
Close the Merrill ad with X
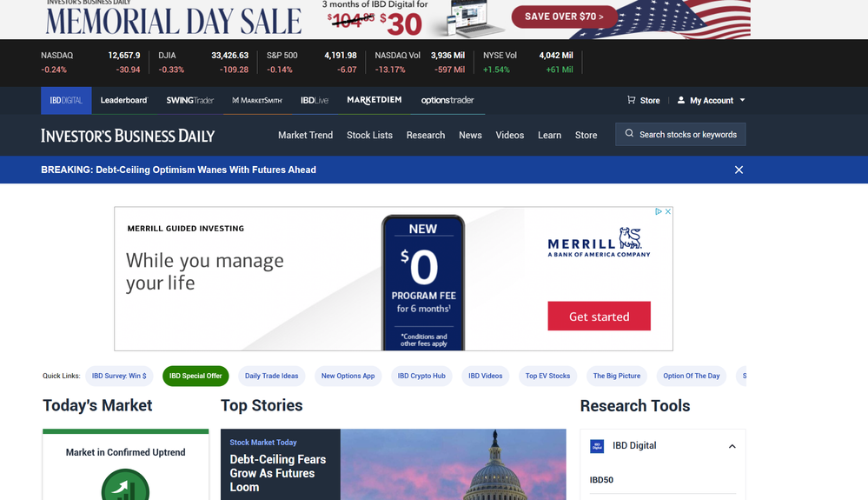[668, 211]
